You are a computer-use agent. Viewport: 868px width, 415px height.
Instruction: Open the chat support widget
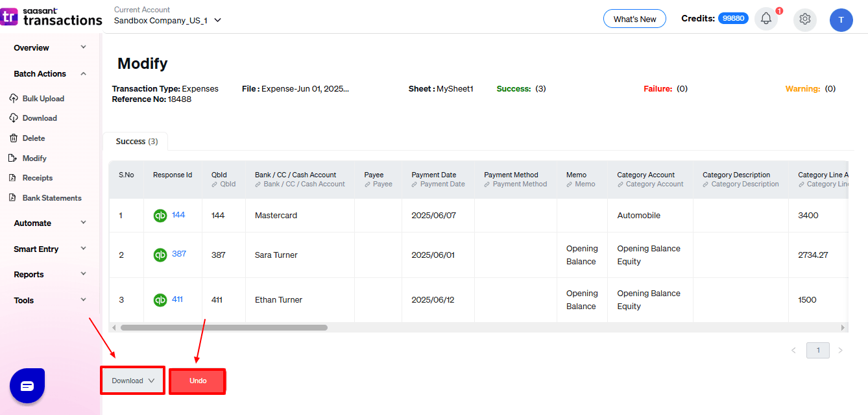(x=27, y=386)
